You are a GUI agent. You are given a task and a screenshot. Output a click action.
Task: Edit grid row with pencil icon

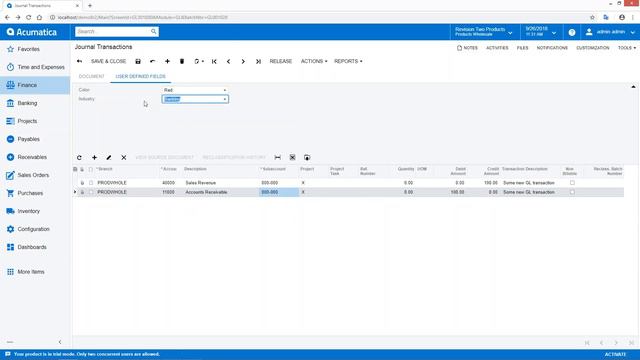[109, 158]
